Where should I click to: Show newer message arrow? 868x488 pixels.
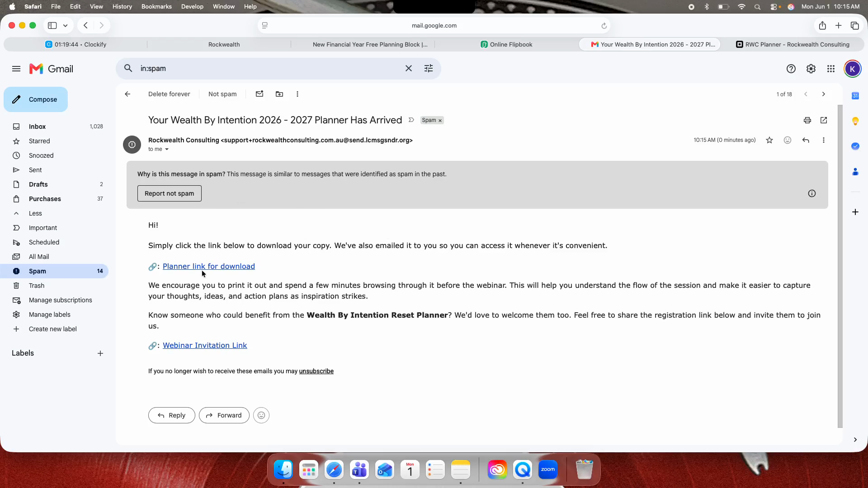pyautogui.click(x=805, y=94)
